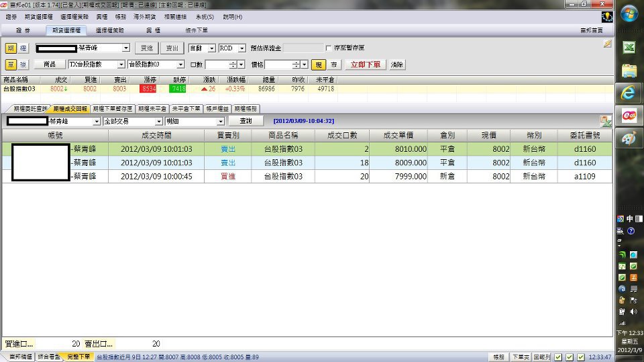644x362 pixels.
Task: Switch to the e01 app taskbar icon
Action: pos(629,116)
